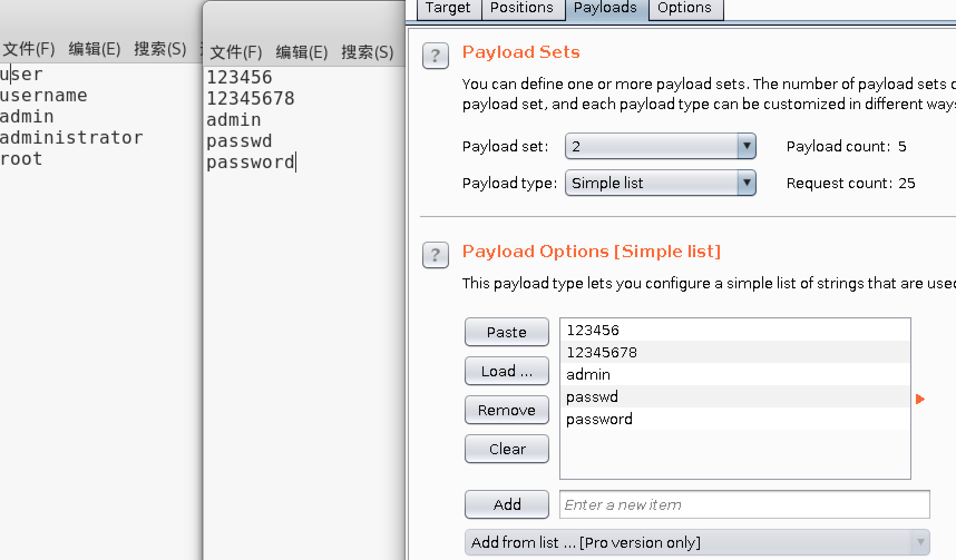Click the Add button
The width and height of the screenshot is (956, 560).
tap(506, 504)
